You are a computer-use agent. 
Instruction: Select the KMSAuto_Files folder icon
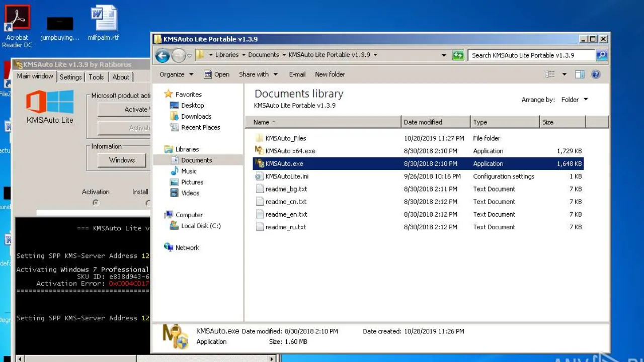[259, 138]
